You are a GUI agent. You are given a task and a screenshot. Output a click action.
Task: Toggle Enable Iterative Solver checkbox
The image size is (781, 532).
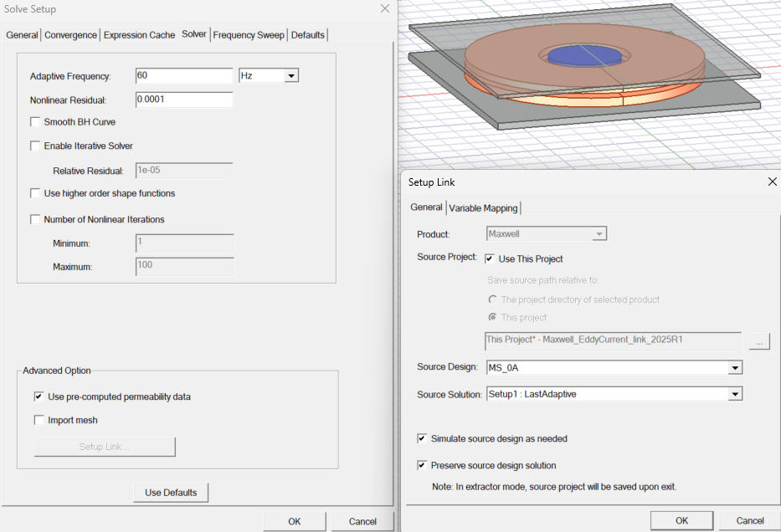coord(35,146)
